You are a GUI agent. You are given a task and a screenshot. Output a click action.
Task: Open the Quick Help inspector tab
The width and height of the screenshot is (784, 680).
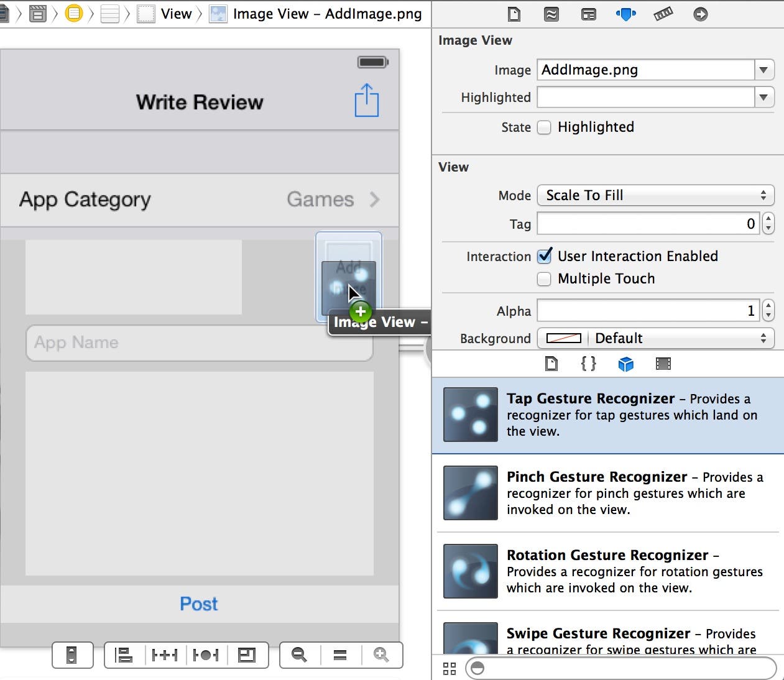pyautogui.click(x=551, y=14)
